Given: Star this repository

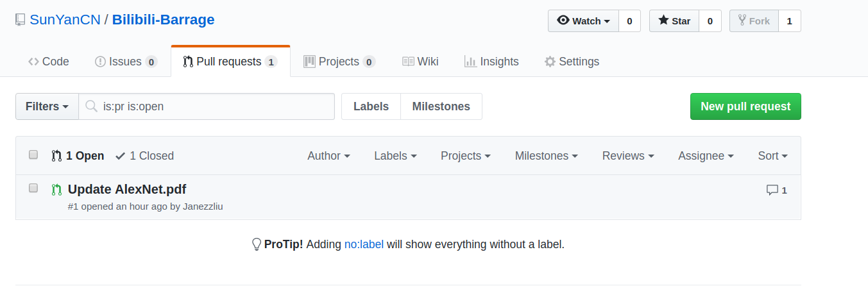Looking at the screenshot, I should pos(674,21).
